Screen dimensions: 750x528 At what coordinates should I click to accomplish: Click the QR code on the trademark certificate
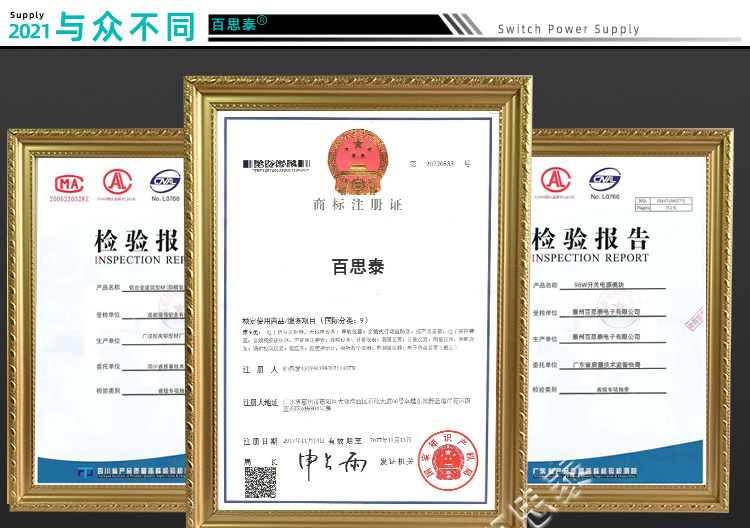[260, 483]
